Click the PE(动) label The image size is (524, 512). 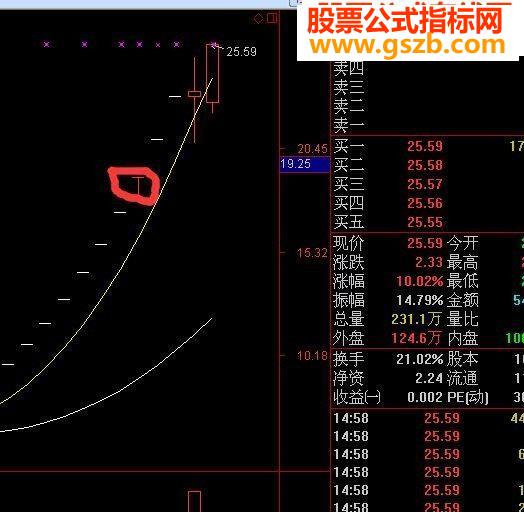coord(468,397)
